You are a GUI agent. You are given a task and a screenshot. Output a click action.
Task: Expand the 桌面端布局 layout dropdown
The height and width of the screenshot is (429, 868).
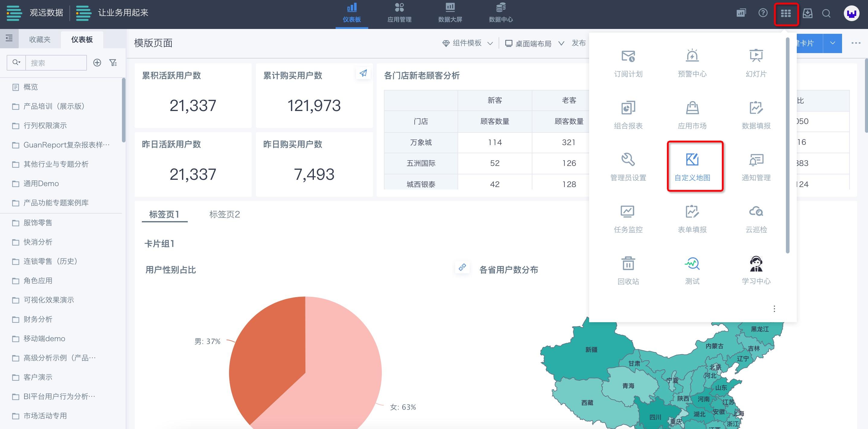coord(535,43)
